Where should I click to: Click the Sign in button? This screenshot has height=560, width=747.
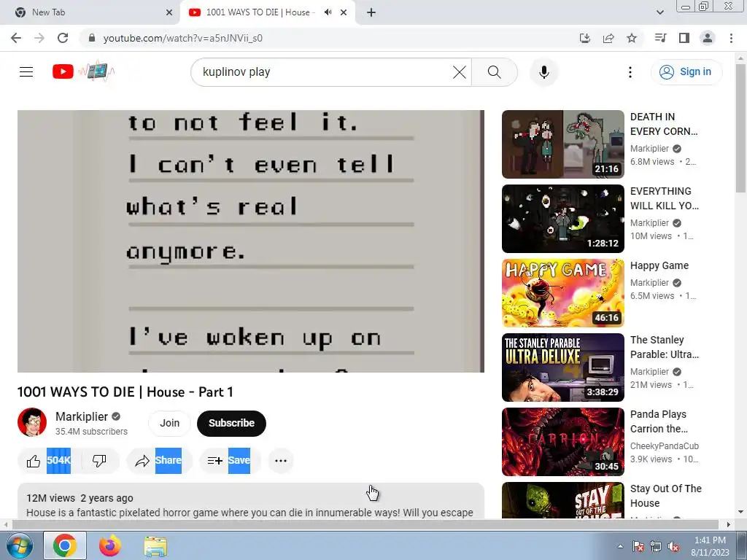(x=686, y=72)
